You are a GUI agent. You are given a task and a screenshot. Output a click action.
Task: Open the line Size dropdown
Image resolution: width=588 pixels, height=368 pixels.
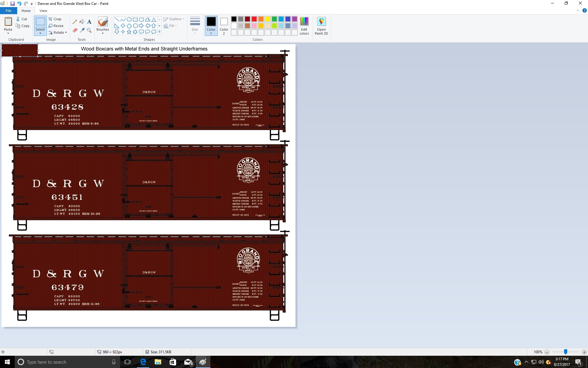pyautogui.click(x=195, y=25)
